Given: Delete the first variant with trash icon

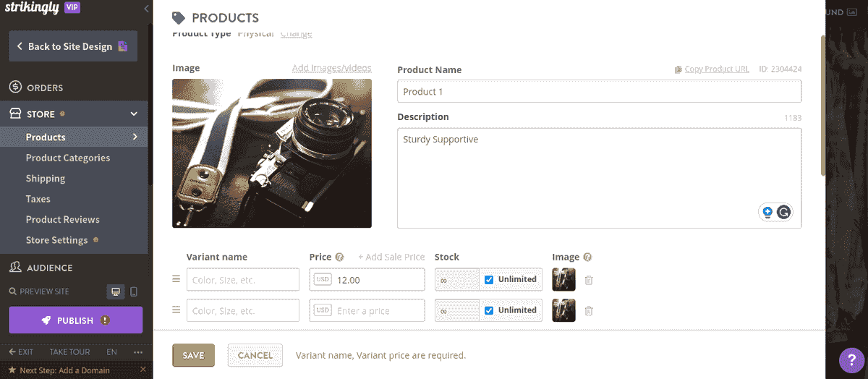Looking at the screenshot, I should point(589,280).
